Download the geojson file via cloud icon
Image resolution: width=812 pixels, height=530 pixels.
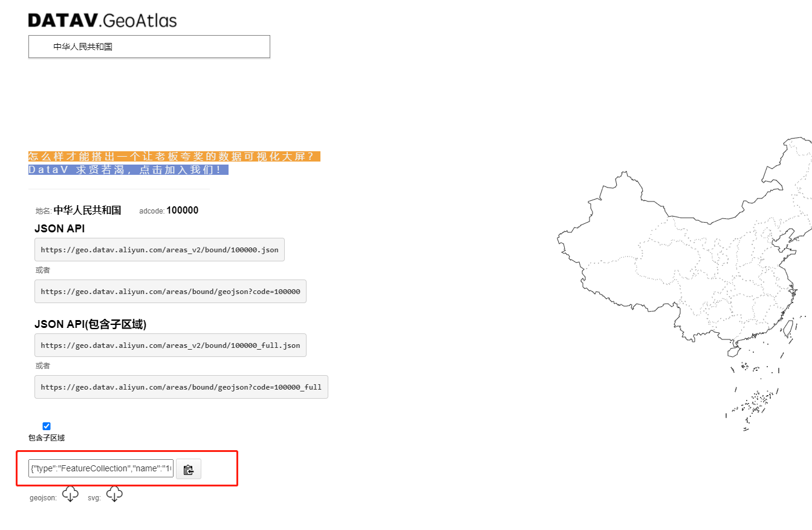click(70, 494)
